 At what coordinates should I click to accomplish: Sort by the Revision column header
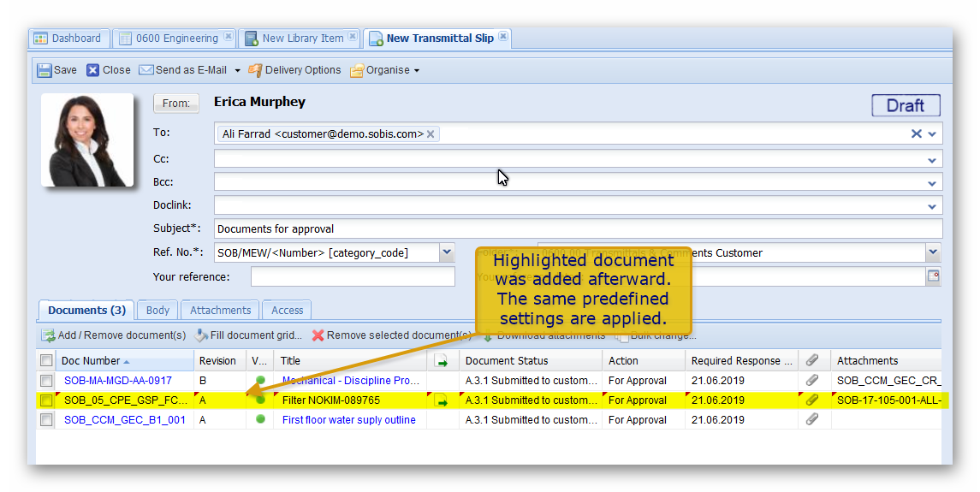click(x=220, y=361)
